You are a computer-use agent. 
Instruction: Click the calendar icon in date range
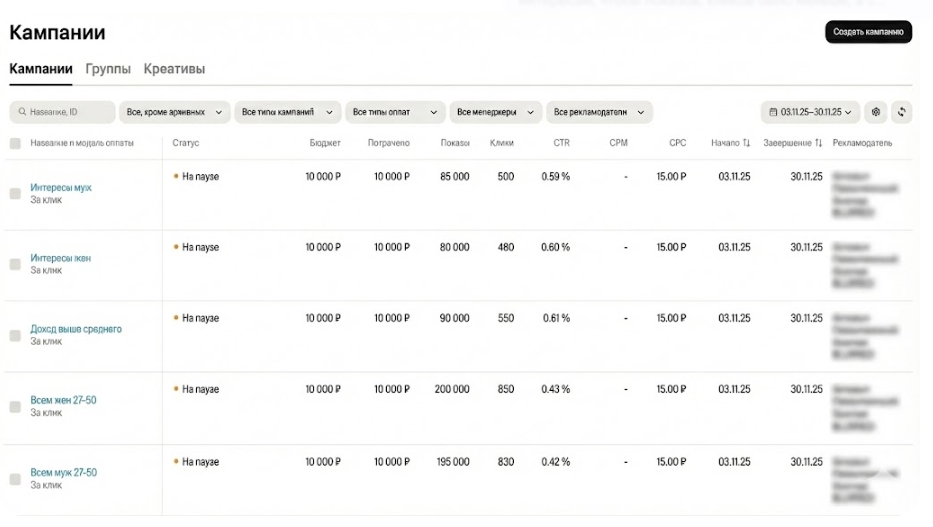click(773, 112)
